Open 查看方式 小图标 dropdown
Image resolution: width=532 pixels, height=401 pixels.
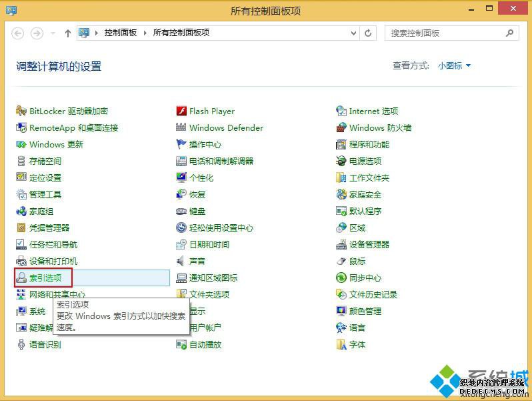(x=454, y=65)
